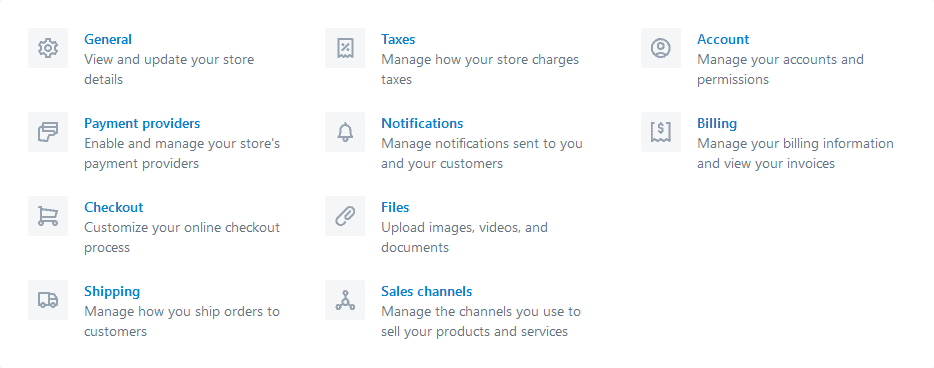934x368 pixels.
Task: Click the General gear icon
Action: [48, 48]
